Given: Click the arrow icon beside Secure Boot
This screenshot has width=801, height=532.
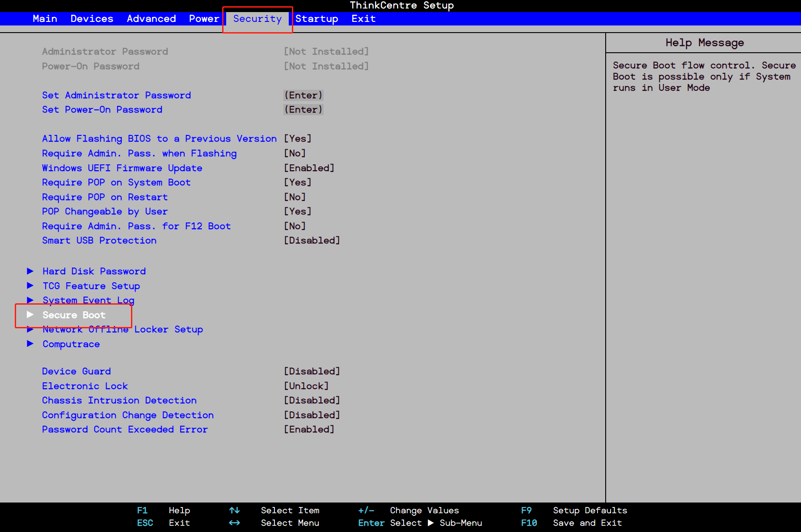Looking at the screenshot, I should click(x=30, y=315).
